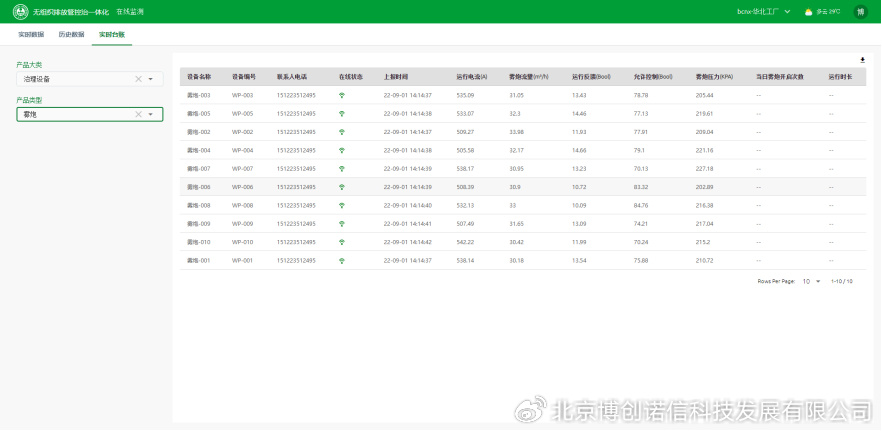Click 在线监测 in the top header

coord(130,11)
